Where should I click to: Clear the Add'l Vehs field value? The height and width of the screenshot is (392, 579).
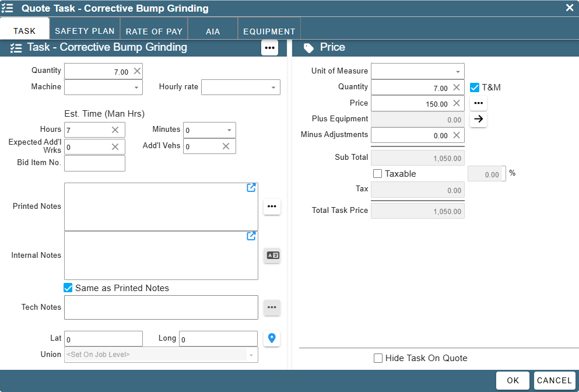(226, 146)
